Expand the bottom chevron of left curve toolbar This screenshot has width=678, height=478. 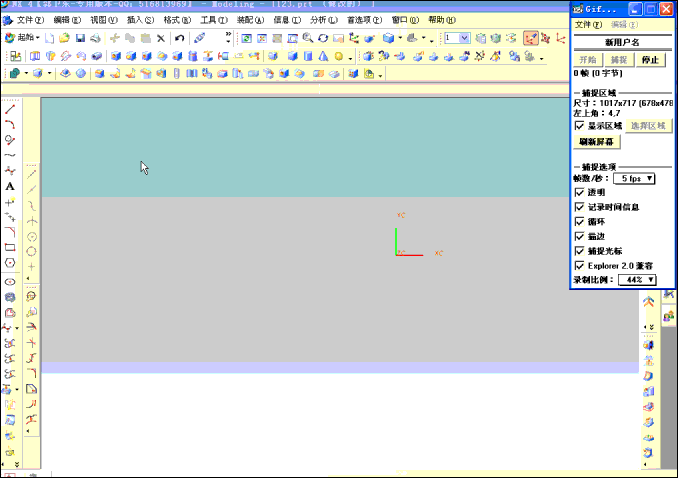point(17,465)
